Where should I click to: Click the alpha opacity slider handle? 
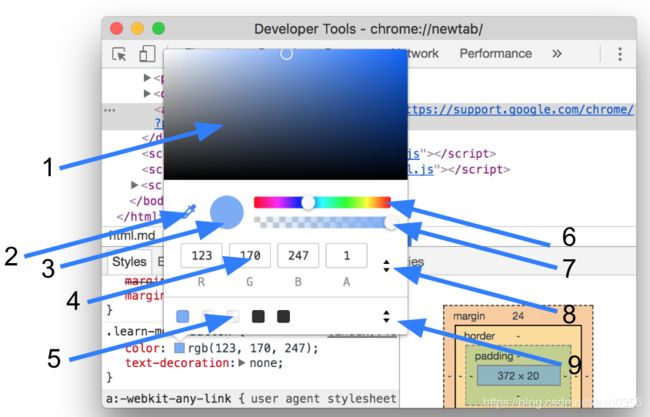click(391, 223)
